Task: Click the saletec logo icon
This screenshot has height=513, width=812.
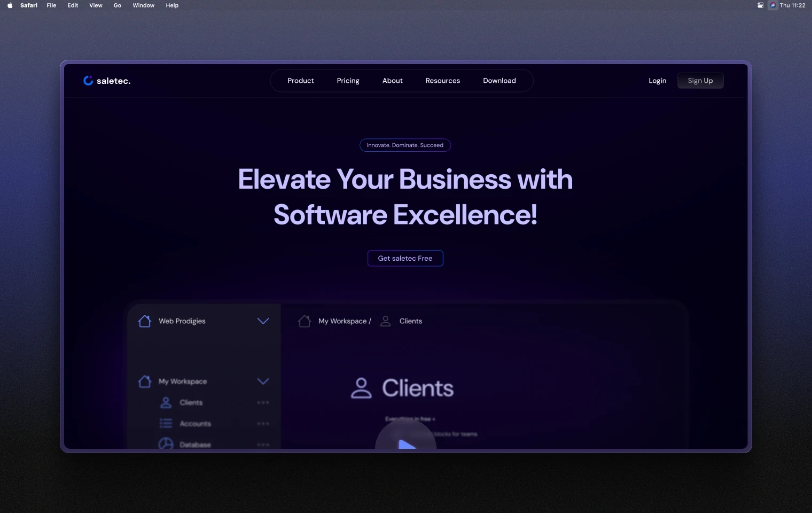Action: pos(88,80)
